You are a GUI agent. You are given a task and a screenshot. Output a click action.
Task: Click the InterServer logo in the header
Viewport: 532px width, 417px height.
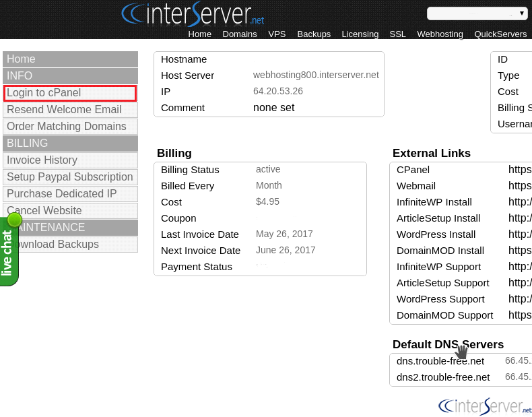click(x=193, y=14)
